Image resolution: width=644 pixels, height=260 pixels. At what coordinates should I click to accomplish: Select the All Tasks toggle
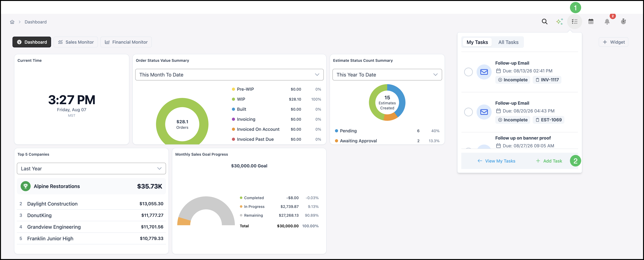tap(508, 42)
